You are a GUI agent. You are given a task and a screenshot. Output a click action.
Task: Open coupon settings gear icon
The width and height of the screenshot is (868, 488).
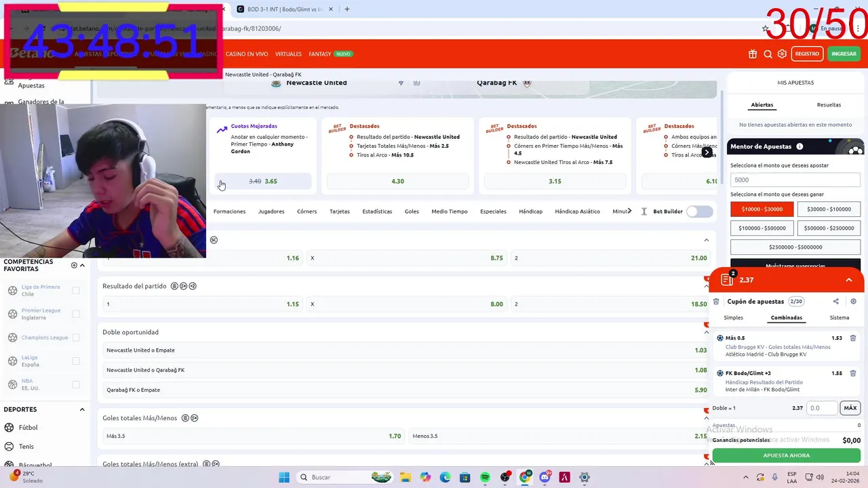tap(853, 302)
